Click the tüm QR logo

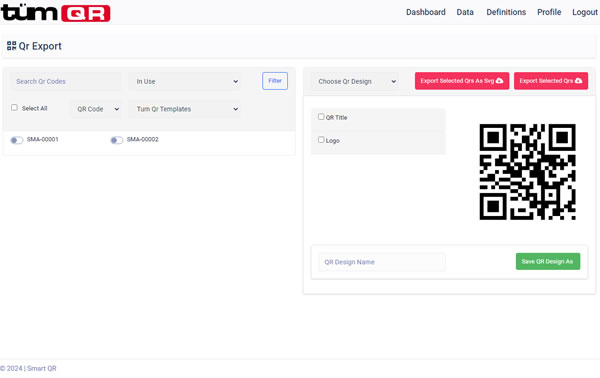click(x=55, y=13)
